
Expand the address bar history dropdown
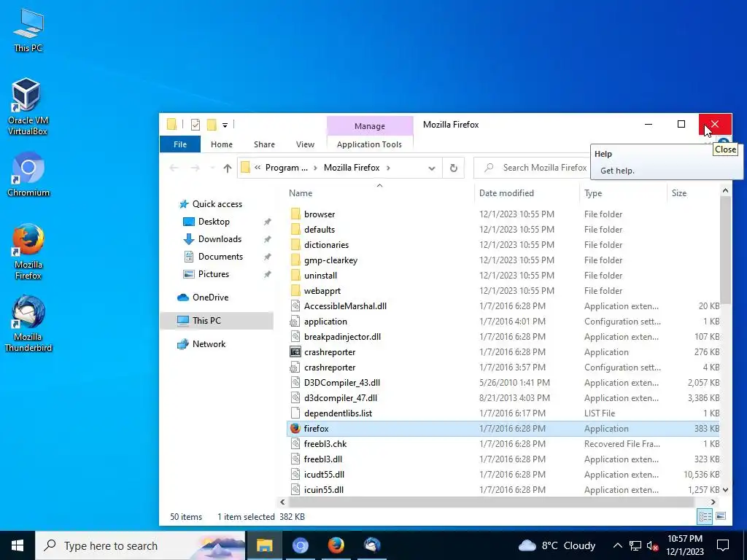pos(432,168)
